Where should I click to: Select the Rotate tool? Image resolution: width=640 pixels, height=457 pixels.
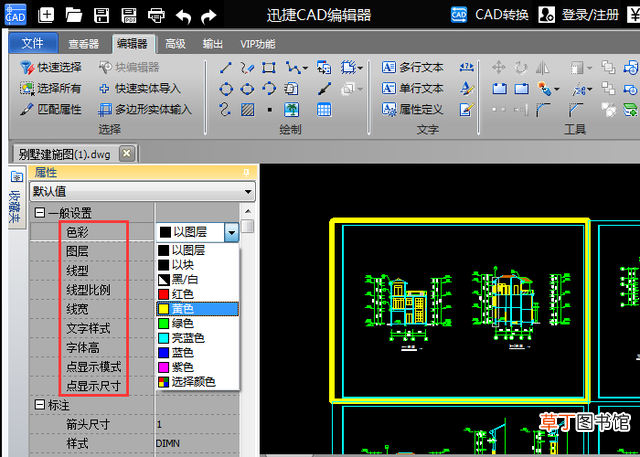pos(521,67)
